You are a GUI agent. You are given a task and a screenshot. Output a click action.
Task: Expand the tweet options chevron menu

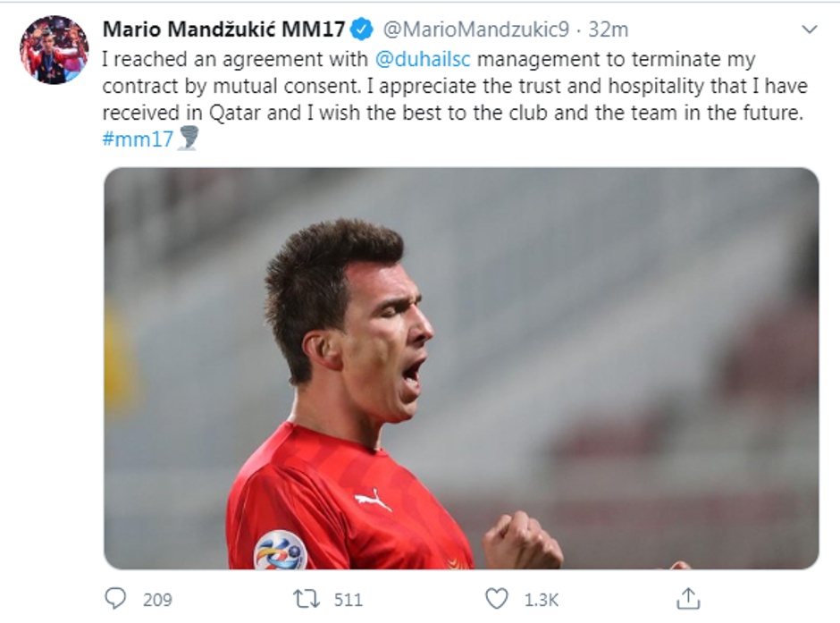tap(810, 29)
